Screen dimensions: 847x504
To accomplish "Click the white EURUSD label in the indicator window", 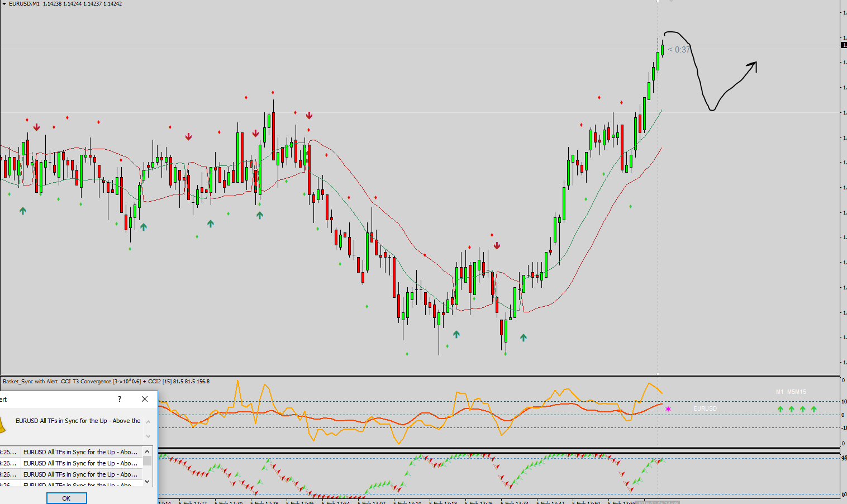I will coord(705,408).
